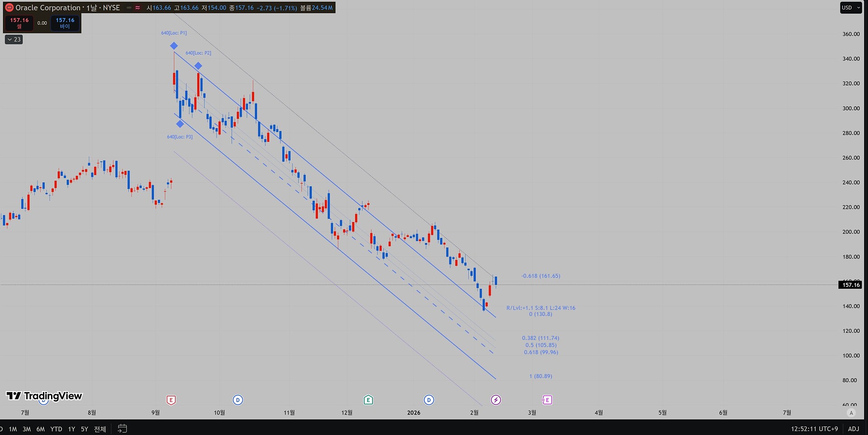Click the P1 anchor diamond handle
Image resolution: width=868 pixels, height=435 pixels.
tap(174, 46)
